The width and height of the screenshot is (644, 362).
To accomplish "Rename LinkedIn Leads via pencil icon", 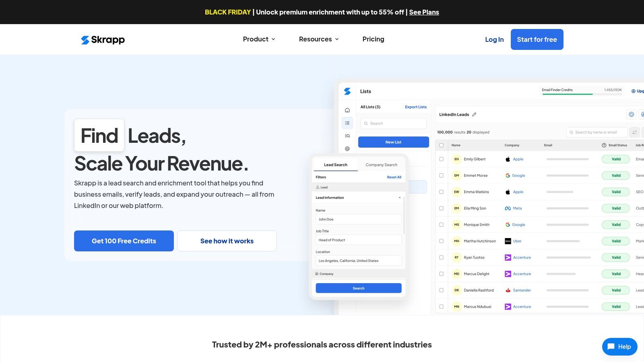I will pos(474,115).
